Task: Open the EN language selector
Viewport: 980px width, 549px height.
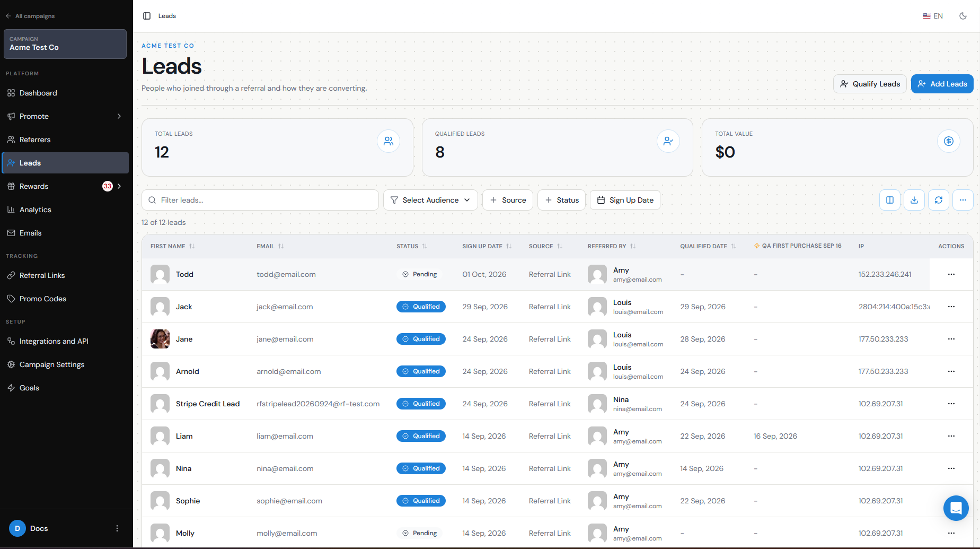Action: point(933,16)
